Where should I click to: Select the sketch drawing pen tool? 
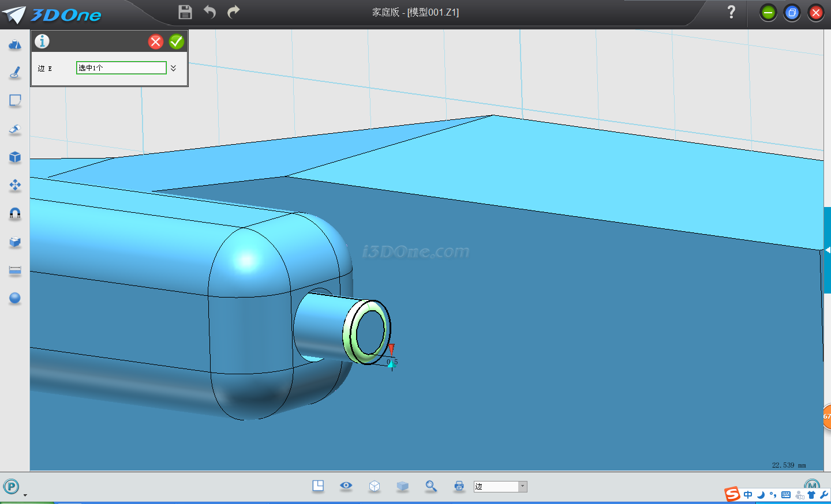[x=15, y=73]
